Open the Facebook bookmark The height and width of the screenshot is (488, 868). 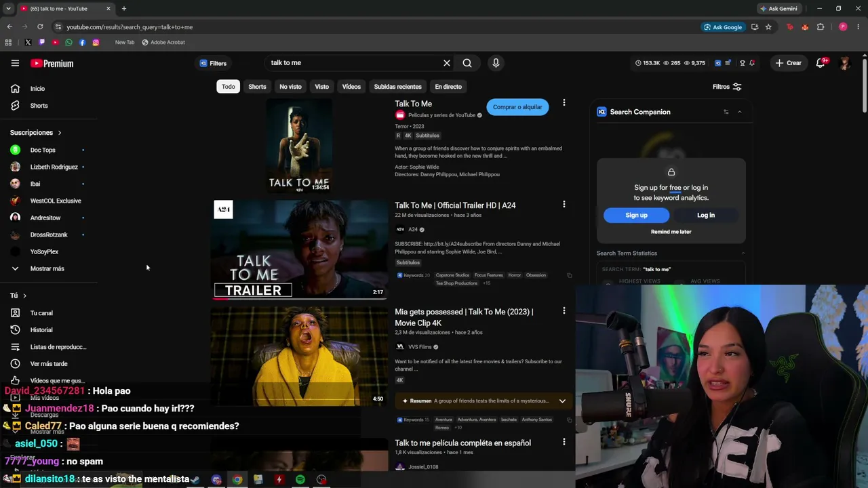(82, 42)
